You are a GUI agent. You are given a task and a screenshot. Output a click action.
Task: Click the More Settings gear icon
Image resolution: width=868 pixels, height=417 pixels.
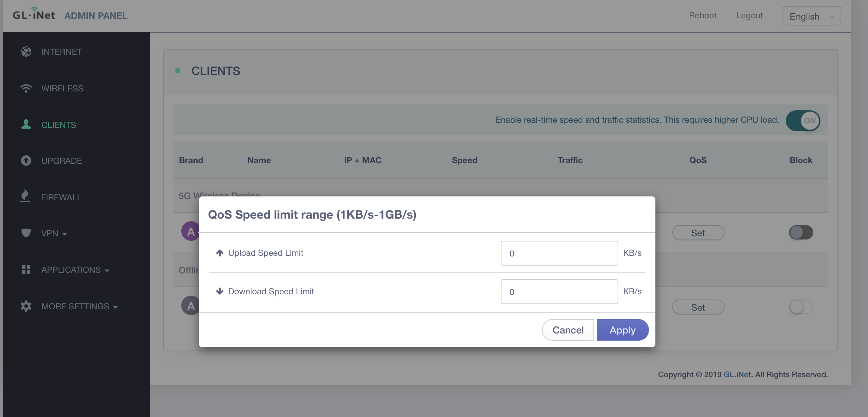point(26,306)
